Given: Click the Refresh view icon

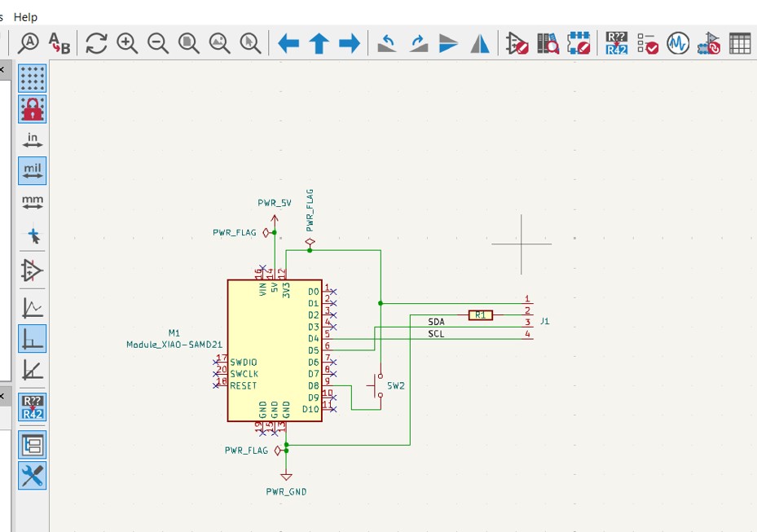Looking at the screenshot, I should [96, 45].
